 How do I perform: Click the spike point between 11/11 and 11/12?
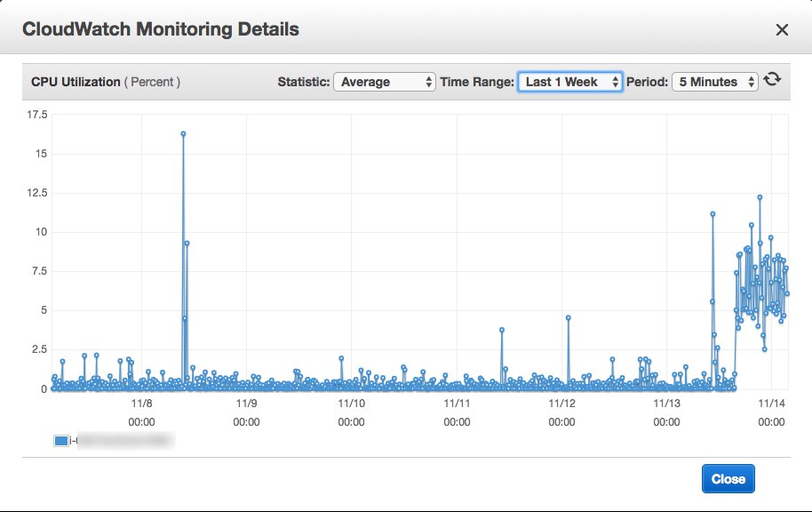click(x=502, y=330)
